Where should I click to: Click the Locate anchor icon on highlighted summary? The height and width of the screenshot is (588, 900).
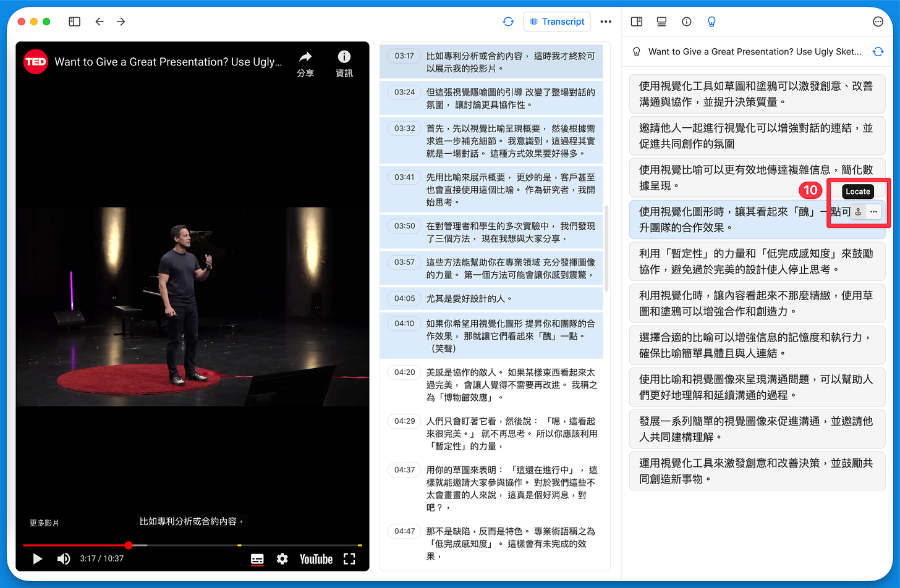click(x=858, y=212)
